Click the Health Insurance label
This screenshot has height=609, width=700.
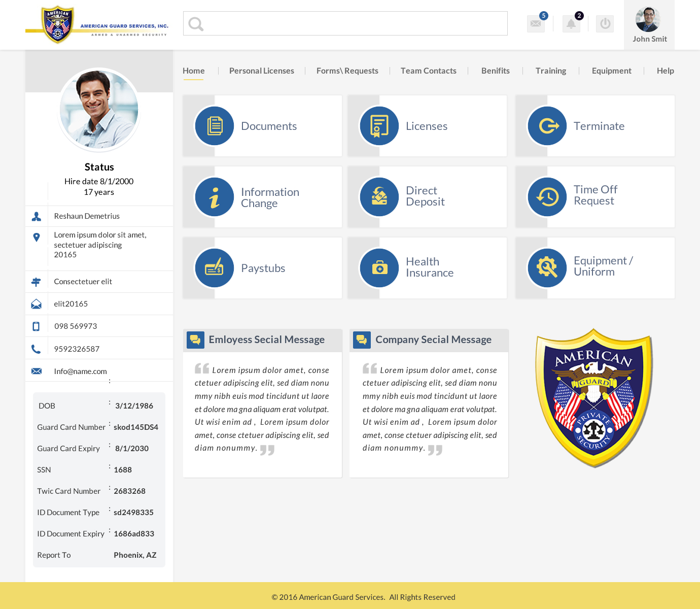430,267
